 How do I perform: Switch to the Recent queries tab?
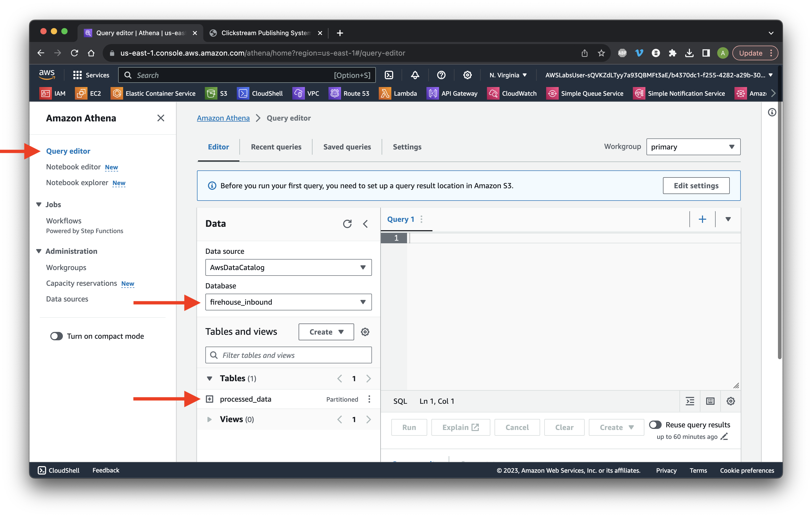coord(276,147)
